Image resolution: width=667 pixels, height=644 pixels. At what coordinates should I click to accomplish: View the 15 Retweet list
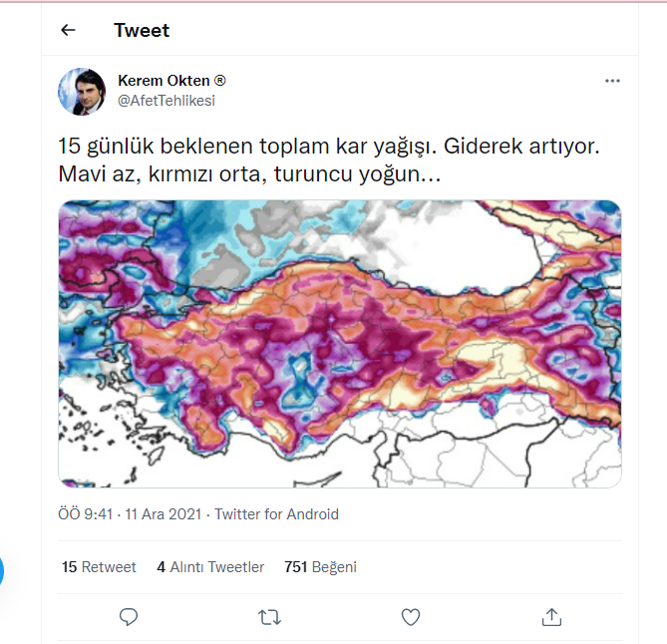point(99,567)
